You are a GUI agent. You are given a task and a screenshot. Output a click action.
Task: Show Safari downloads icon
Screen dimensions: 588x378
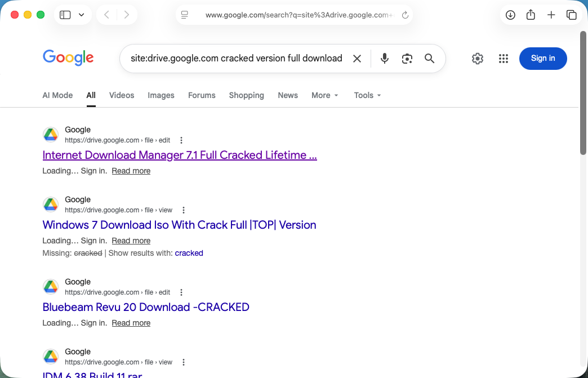click(510, 15)
